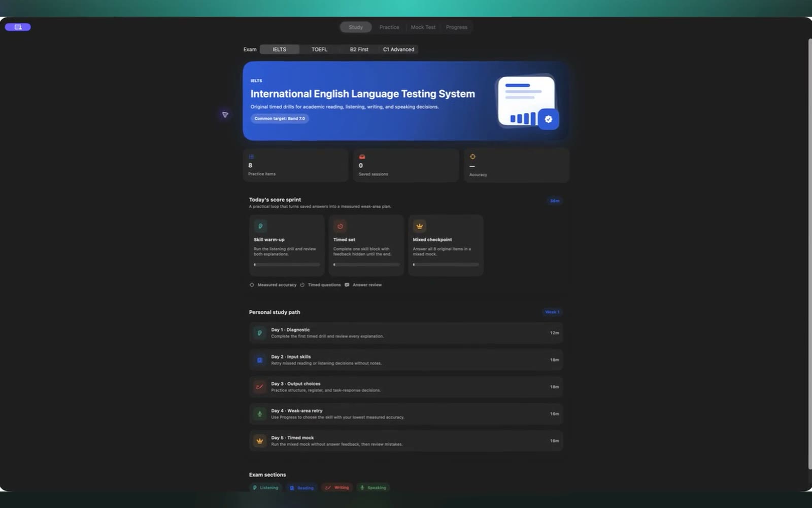Screen dimensions: 812x508
Task: Click the International English Language Testing System heading
Action: point(362,94)
